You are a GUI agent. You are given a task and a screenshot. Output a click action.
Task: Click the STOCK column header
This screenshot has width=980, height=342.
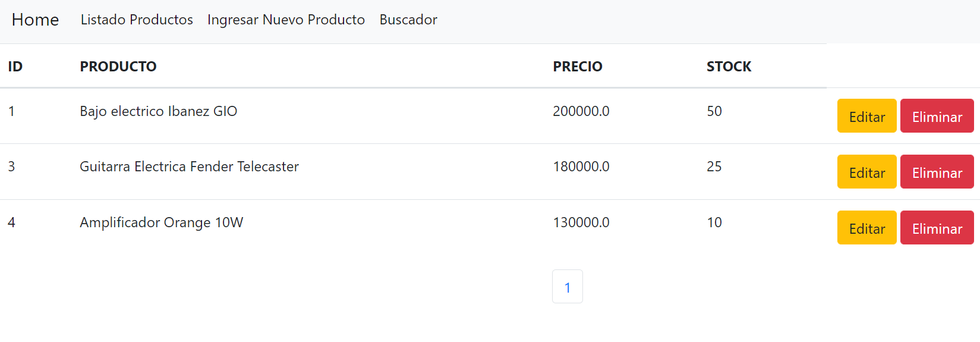click(x=729, y=67)
